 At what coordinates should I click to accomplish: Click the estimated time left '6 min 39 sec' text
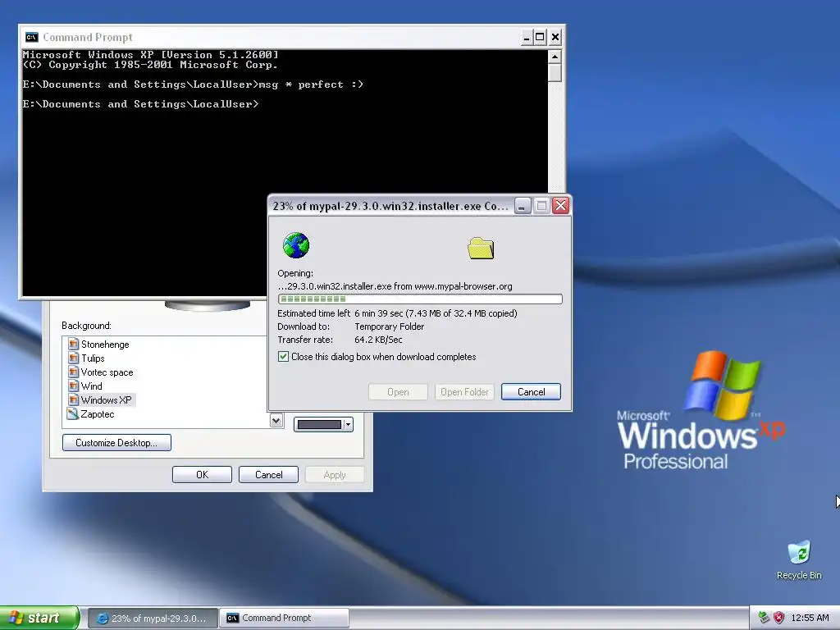coord(379,313)
